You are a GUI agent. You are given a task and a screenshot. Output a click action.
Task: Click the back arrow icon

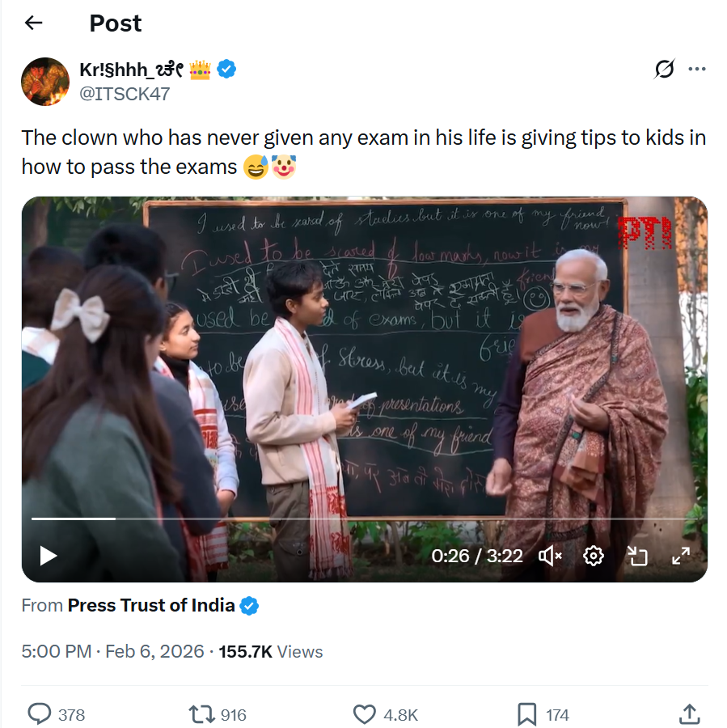[33, 23]
